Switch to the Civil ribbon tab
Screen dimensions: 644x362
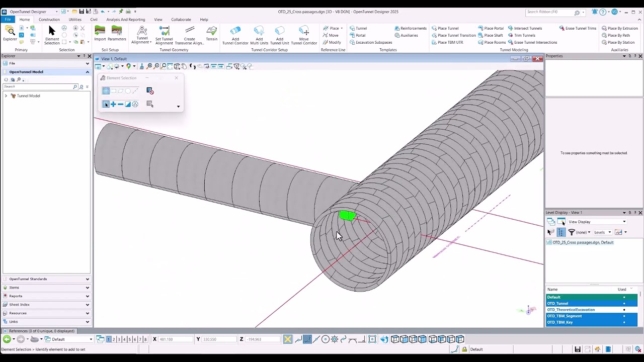[94, 20]
